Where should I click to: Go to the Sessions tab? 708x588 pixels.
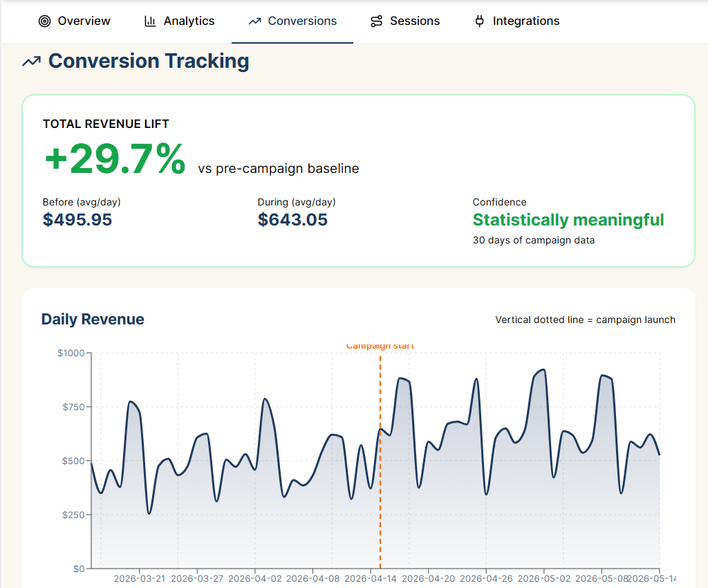(x=405, y=21)
